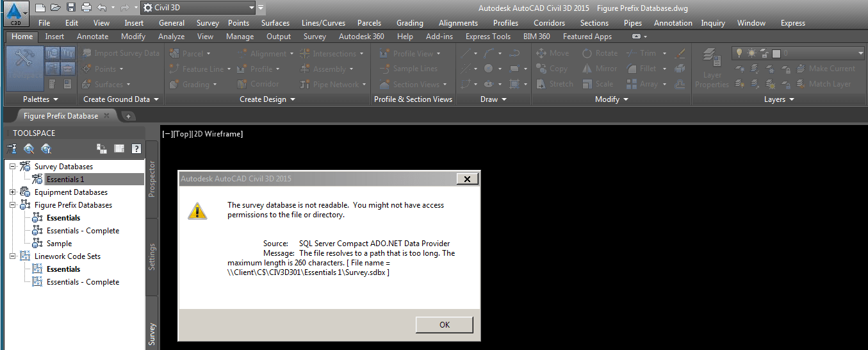Switch to Settings toolspace tab
The width and height of the screenshot is (868, 350).
tap(152, 256)
